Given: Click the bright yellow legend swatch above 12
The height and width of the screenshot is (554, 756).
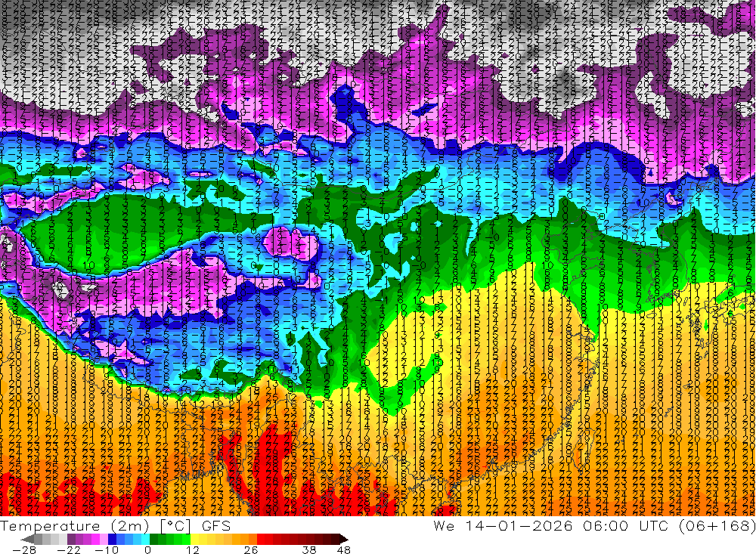Looking at the screenshot, I should point(194,539).
